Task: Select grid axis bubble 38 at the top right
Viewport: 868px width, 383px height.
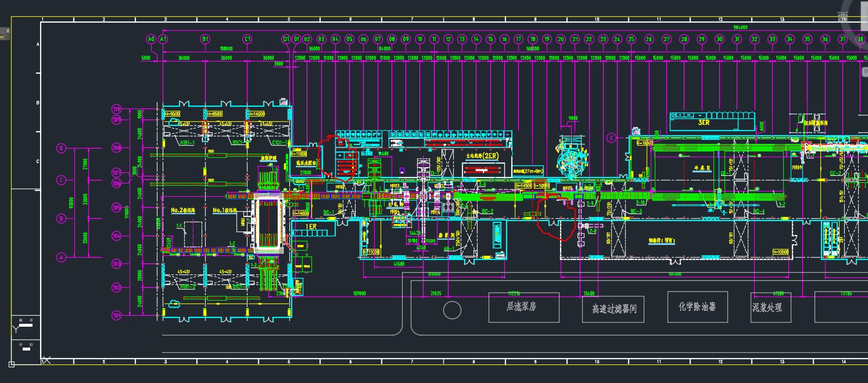Action: [x=860, y=39]
